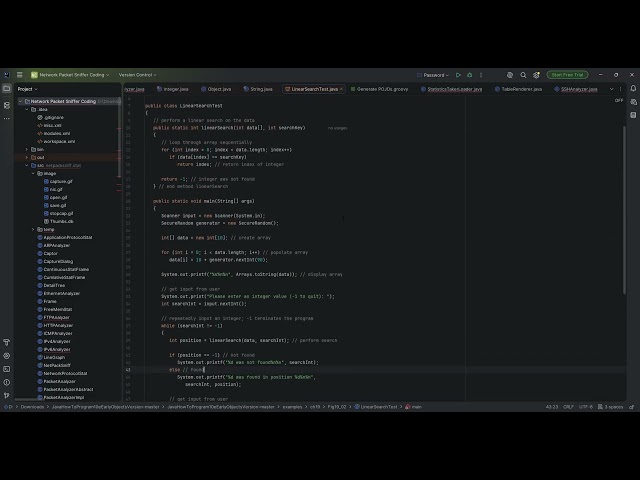Switch to String.java tab
The width and height of the screenshot is (640, 480).
[x=258, y=89]
